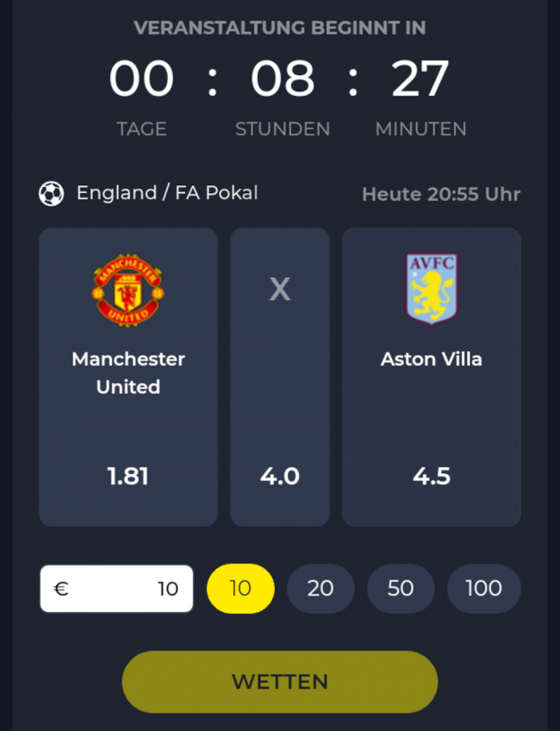
Task: Pick Aston Villa odds 4.5
Action: [x=432, y=476]
